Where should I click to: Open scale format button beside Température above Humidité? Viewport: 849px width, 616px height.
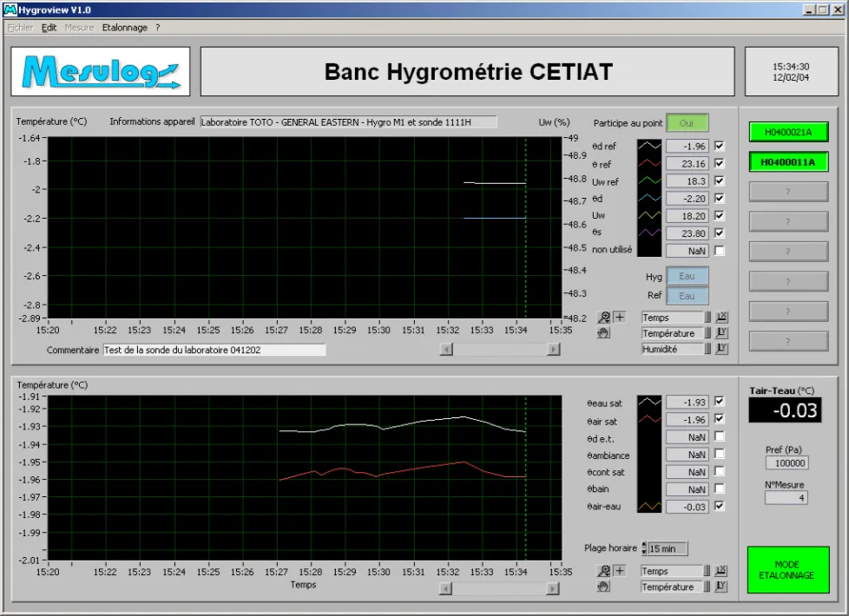707,333
